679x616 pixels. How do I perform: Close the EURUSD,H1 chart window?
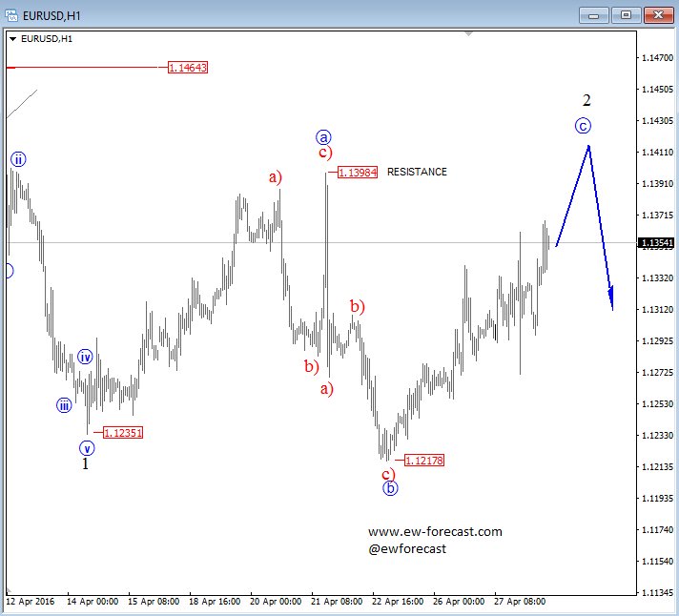click(658, 15)
